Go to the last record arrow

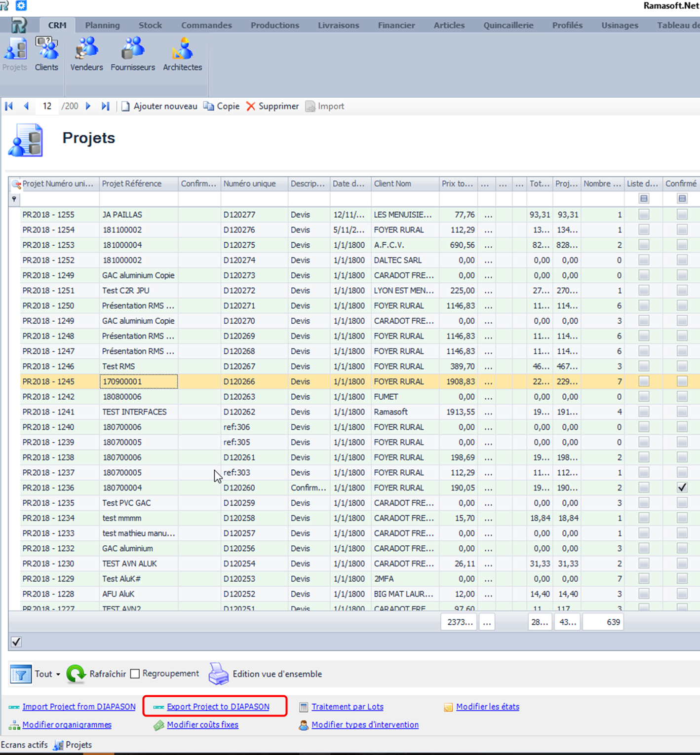[x=105, y=106]
